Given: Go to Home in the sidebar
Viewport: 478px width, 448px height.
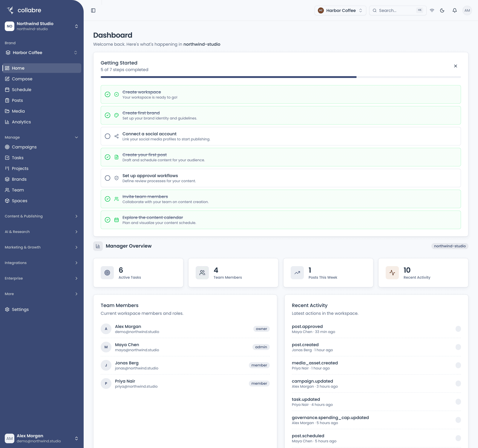Looking at the screenshot, I should [42, 68].
